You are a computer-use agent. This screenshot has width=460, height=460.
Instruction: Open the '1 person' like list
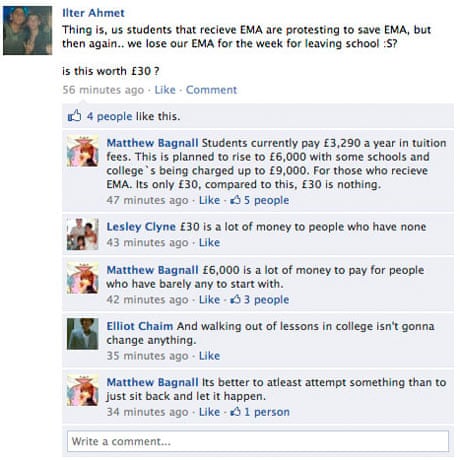(x=267, y=412)
